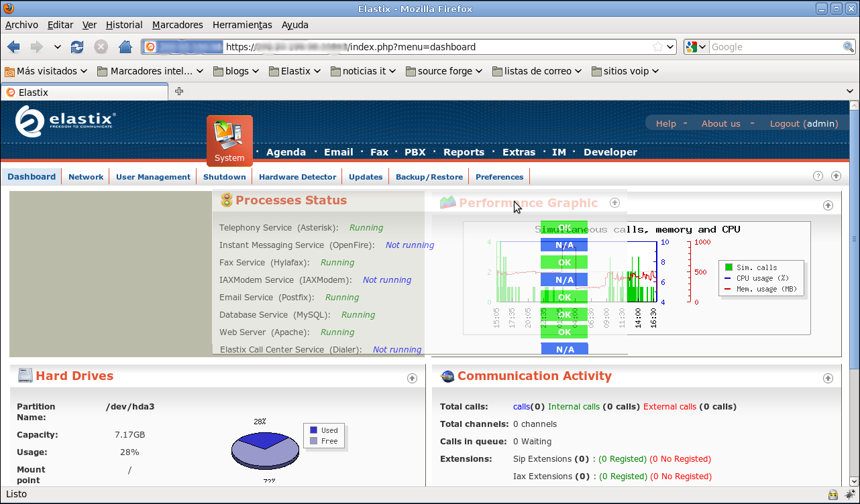Click the Free legend color swatch
This screenshot has width=860, height=504.
coord(313,441)
